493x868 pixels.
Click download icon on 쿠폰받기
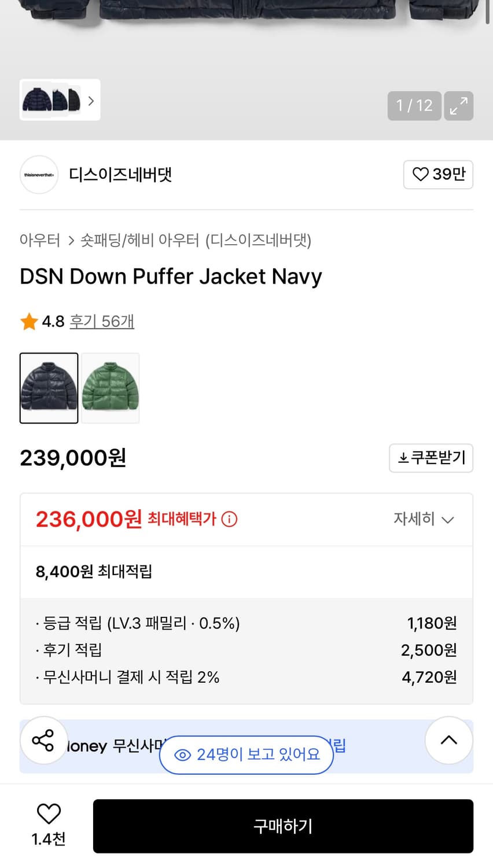[x=403, y=458]
